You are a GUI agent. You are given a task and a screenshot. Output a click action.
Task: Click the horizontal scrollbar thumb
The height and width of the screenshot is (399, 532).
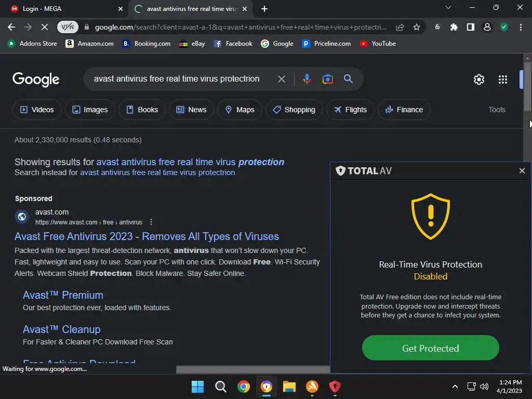point(253,369)
